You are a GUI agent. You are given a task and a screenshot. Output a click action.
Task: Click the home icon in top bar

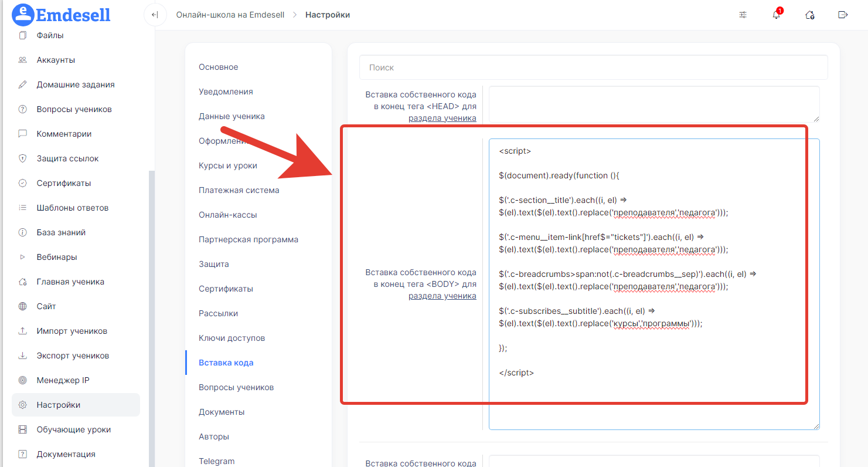809,15
